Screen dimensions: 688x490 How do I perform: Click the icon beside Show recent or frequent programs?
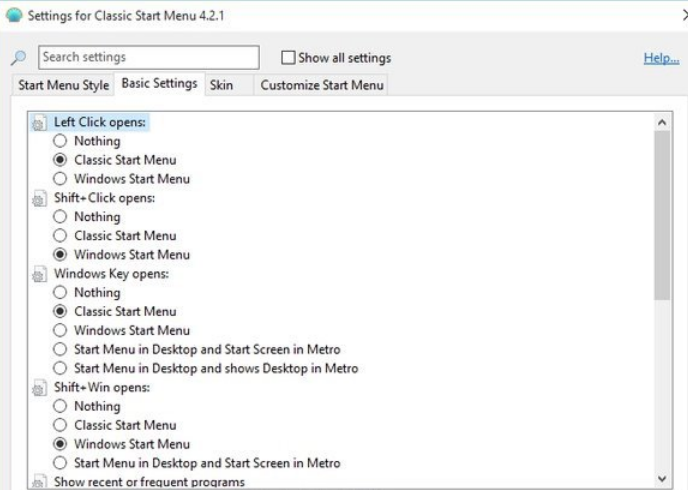[39, 482]
